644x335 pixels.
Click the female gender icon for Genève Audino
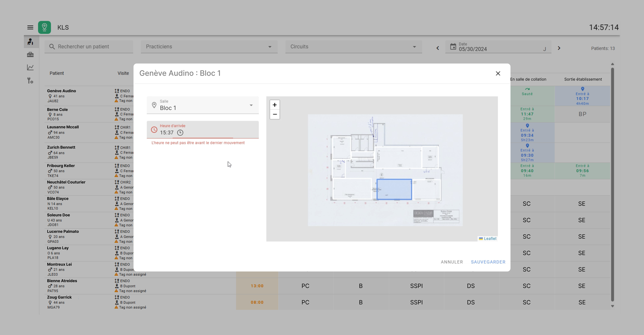50,96
